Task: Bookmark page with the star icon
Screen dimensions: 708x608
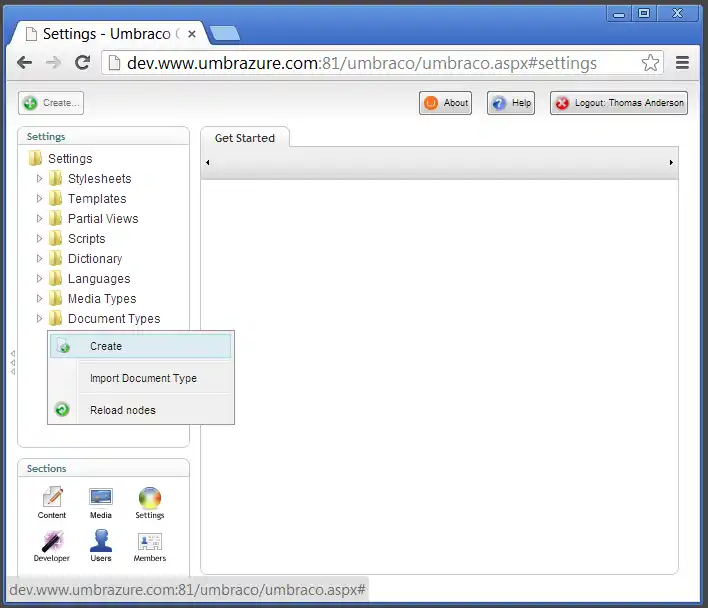Action: tap(650, 62)
